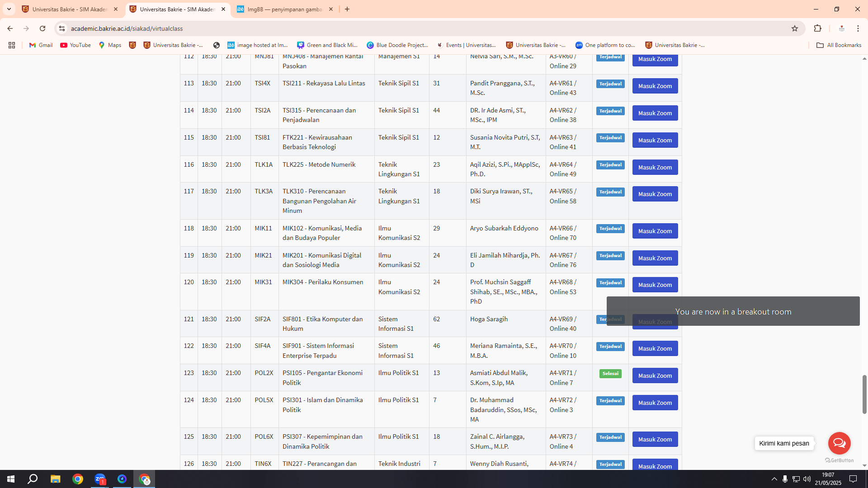Click Masuk Zoom for PSI105 Pengantar Ekonomi Politik
Viewport: 868px width, 488px height.
tap(655, 375)
